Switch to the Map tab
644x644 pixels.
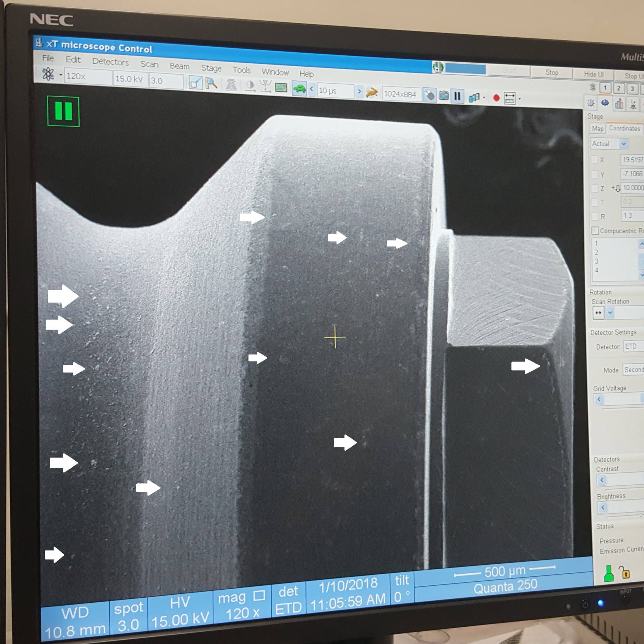tap(597, 129)
